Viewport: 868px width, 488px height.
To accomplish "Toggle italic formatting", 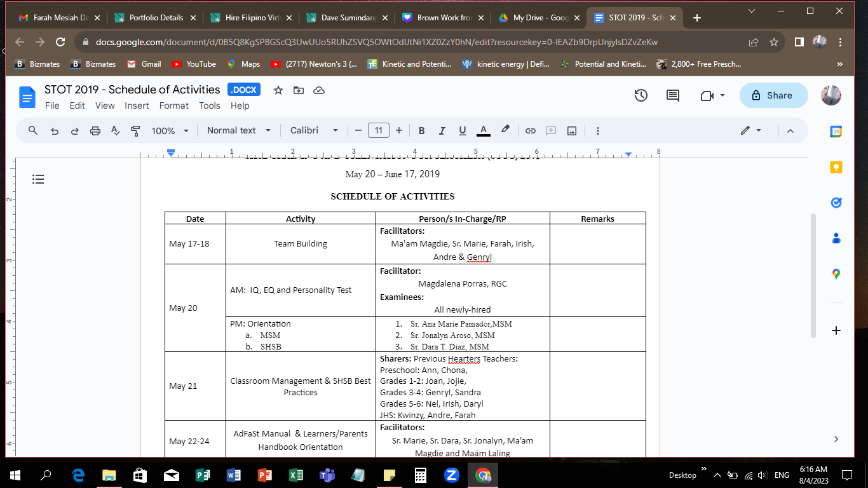I will click(x=442, y=130).
